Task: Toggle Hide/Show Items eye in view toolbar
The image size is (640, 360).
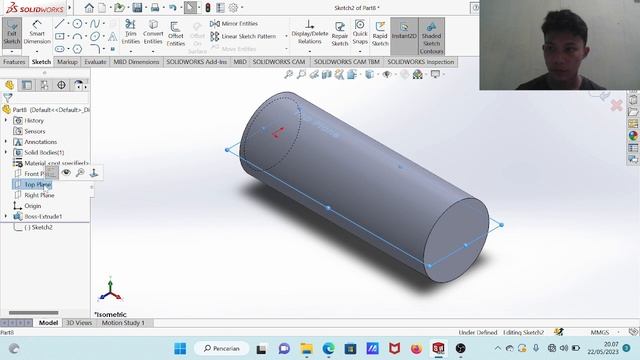Action: (x=387, y=74)
